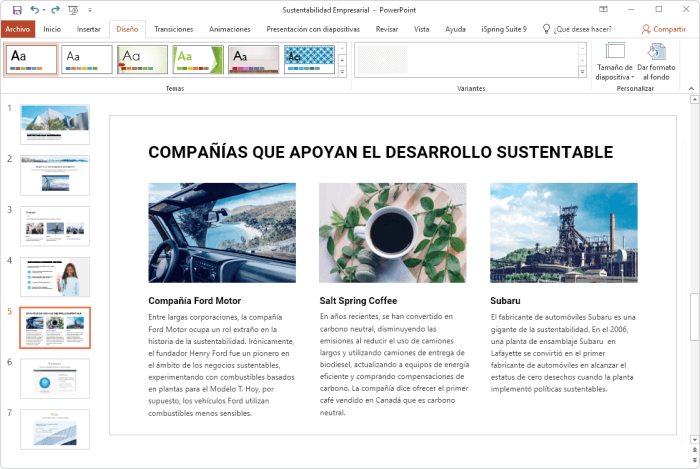The image size is (700, 469).
Task: Move to the next row of the themes gallery
Action: click(x=342, y=60)
